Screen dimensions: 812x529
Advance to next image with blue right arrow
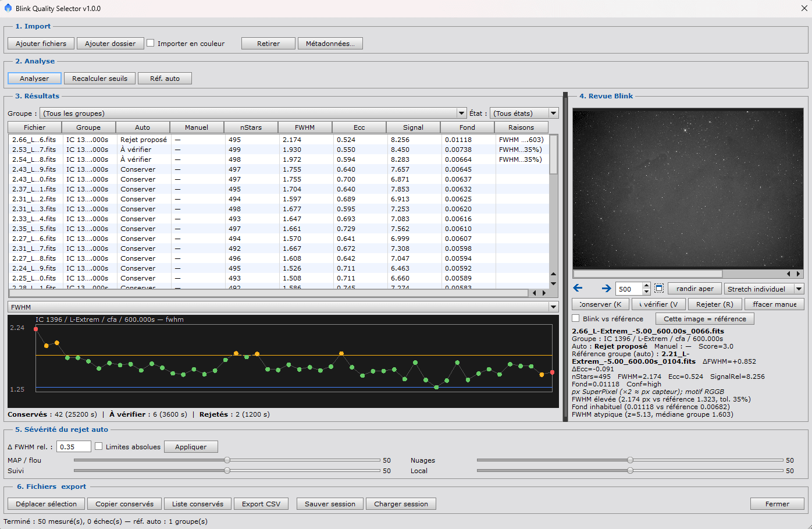pos(606,288)
